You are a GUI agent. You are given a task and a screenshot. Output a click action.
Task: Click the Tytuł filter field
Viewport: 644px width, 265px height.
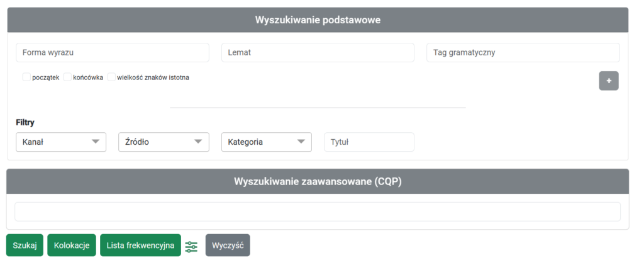point(369,142)
